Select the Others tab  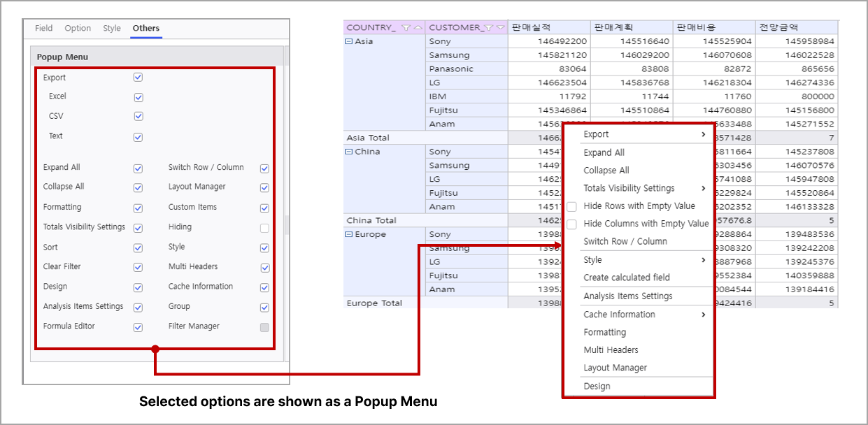tap(146, 28)
